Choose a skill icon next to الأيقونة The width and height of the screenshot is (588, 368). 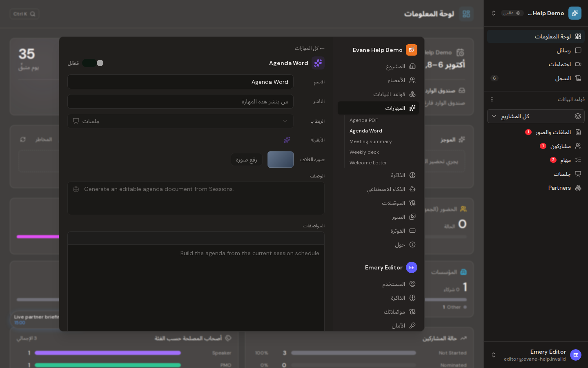[287, 140]
